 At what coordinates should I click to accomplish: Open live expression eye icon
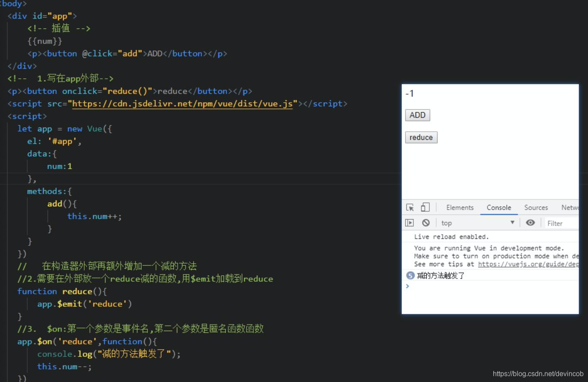point(530,223)
